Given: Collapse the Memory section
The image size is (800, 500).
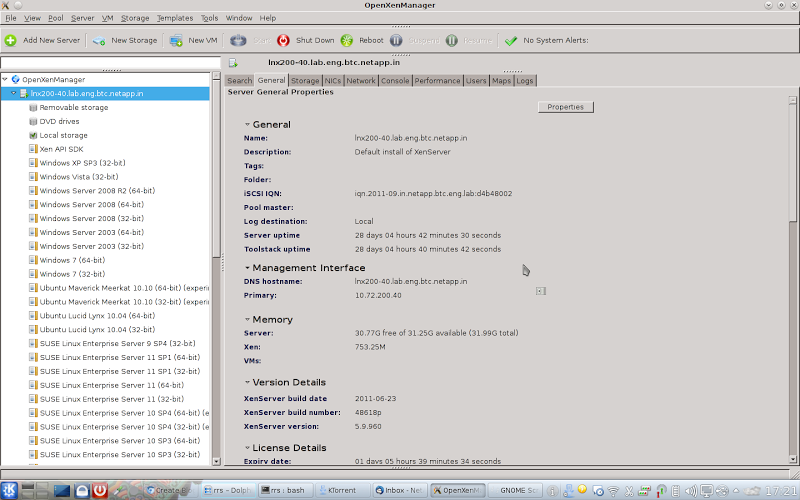Looking at the screenshot, I should [247, 319].
